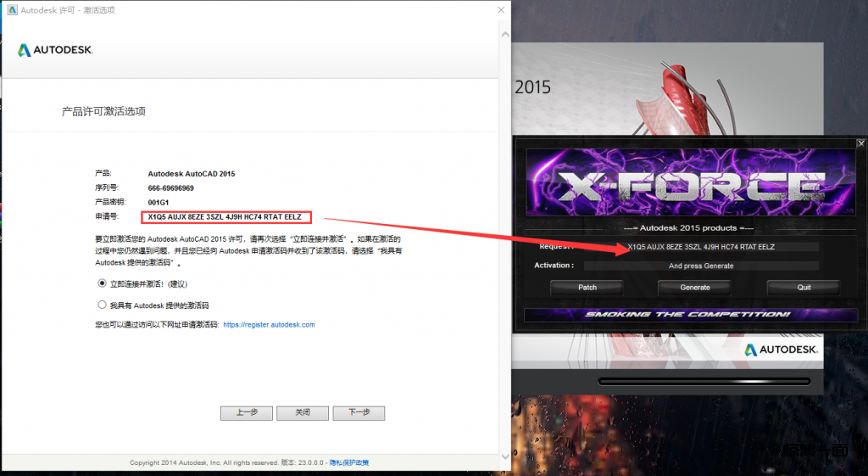Click the Request field in X-Force
Image resolution: width=868 pixels, height=476 pixels.
(700, 247)
